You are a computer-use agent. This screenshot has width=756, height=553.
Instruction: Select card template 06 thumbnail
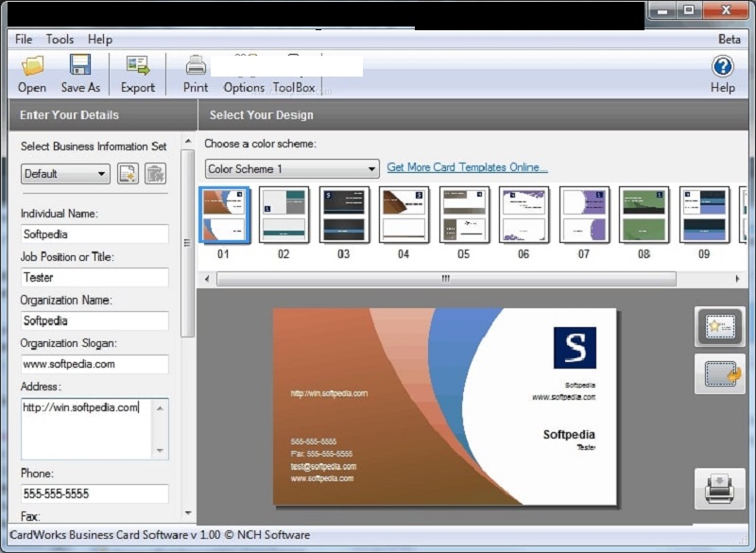coord(524,215)
